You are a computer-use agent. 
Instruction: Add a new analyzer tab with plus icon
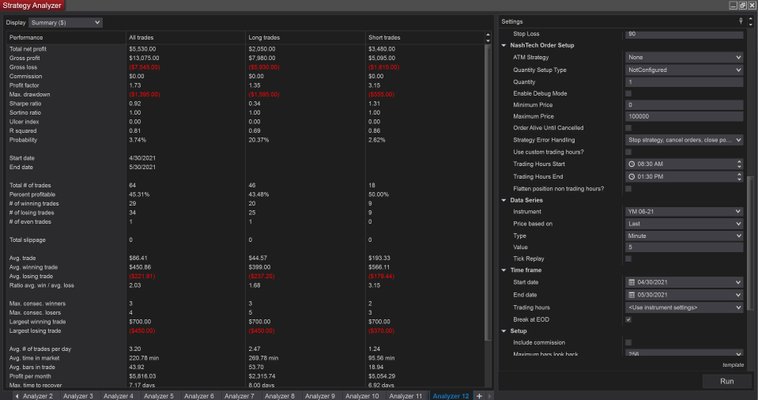[x=479, y=396]
